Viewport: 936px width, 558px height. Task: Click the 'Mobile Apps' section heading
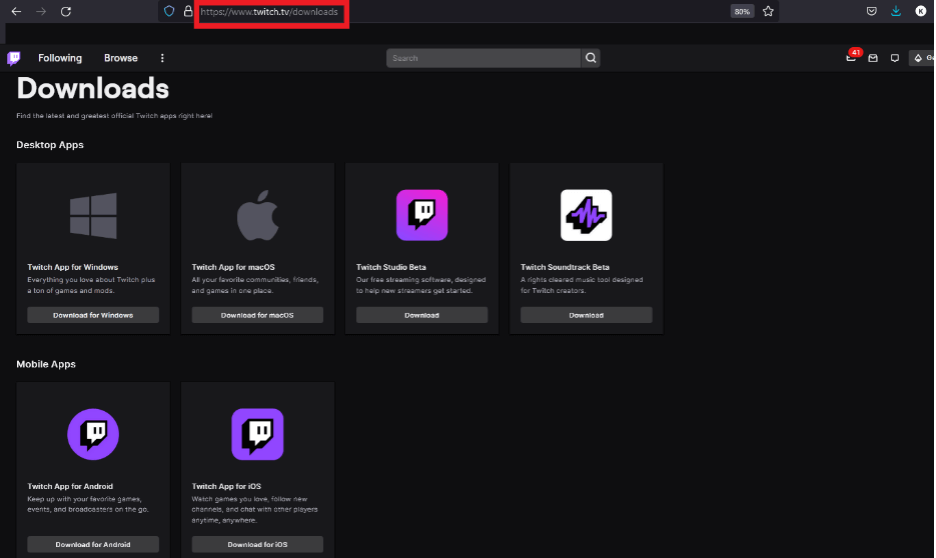point(46,364)
